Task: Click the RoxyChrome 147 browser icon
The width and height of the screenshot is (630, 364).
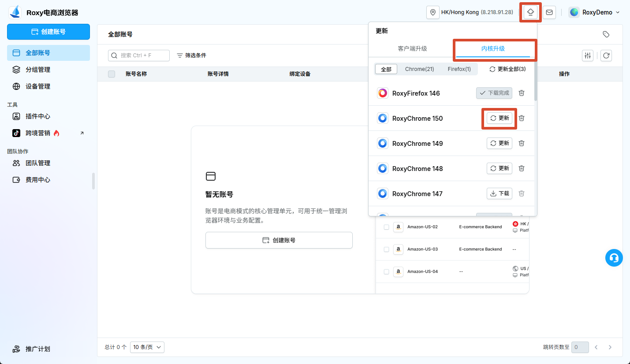Action: coord(383,193)
